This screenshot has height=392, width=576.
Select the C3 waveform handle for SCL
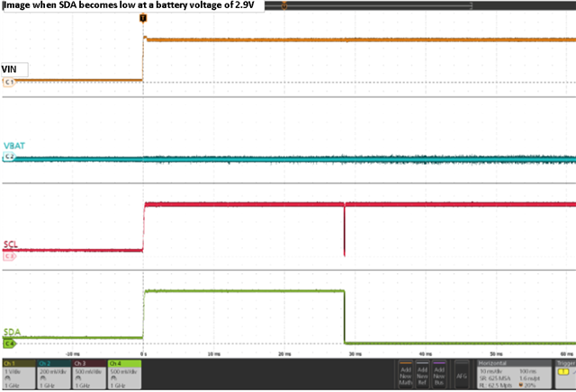(9, 256)
